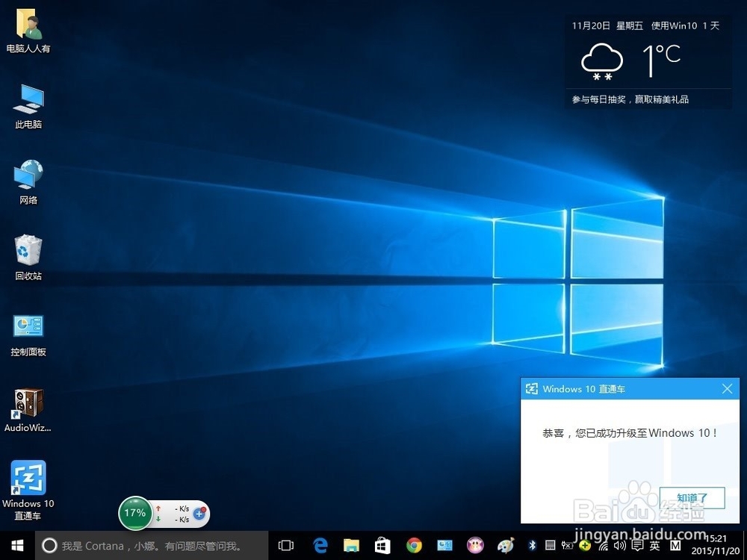The height and width of the screenshot is (560, 747).
Task: Click the Windows 10 直通车 dialog title icon
Action: 532,389
